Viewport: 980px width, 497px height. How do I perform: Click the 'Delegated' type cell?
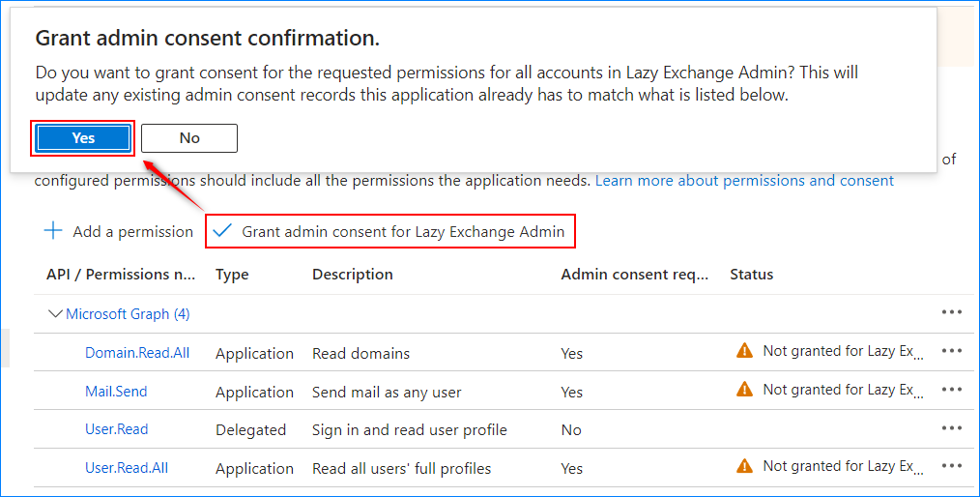[x=250, y=430]
